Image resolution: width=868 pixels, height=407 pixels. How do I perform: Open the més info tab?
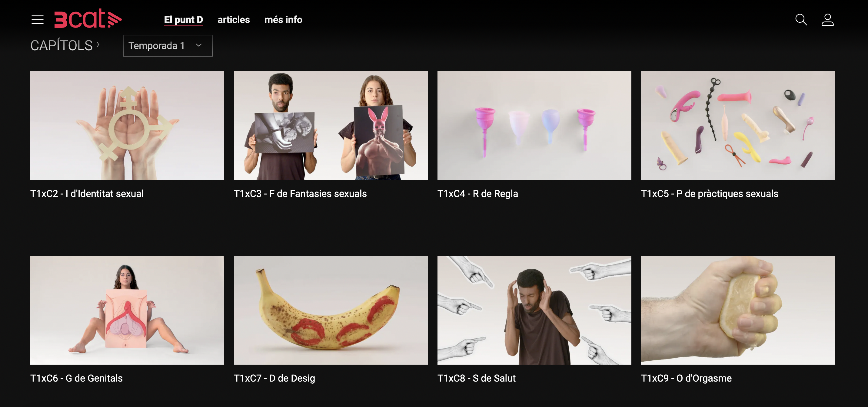[x=283, y=20]
